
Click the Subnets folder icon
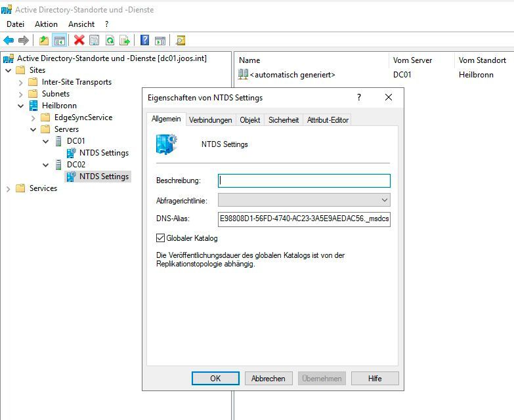click(33, 94)
